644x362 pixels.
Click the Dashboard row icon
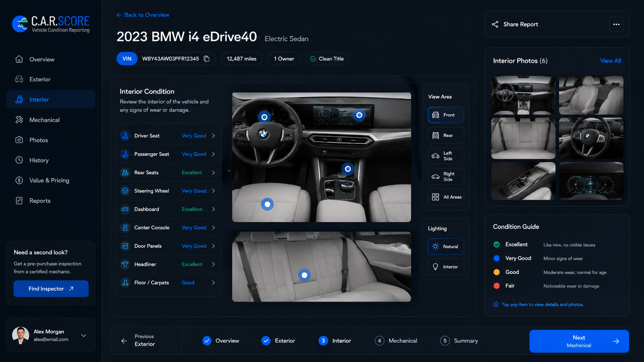(125, 209)
